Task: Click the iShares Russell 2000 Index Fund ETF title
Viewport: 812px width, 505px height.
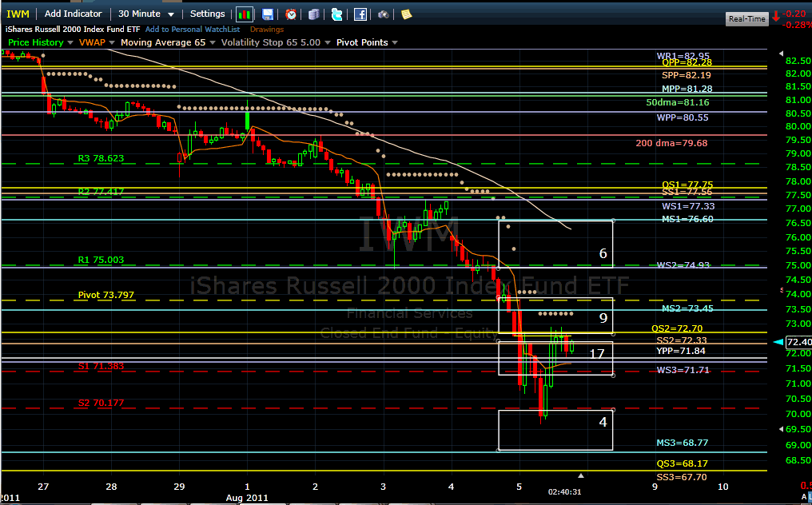Action: coord(73,30)
